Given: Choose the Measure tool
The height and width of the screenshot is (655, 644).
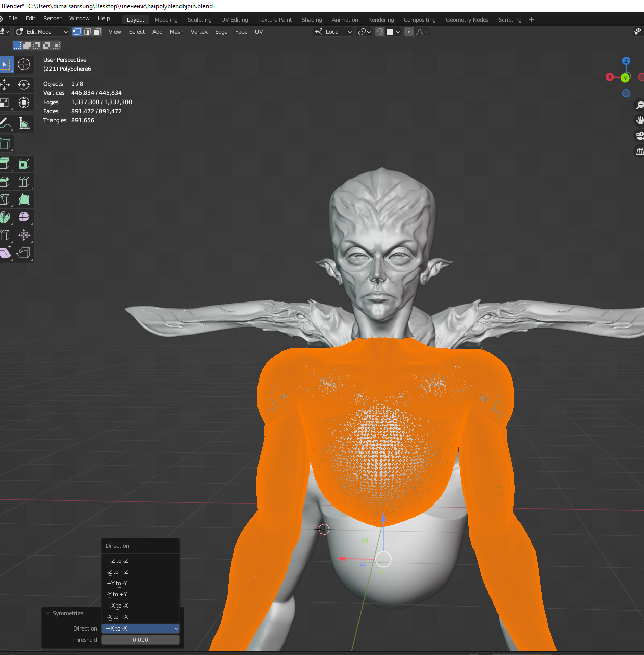Looking at the screenshot, I should (x=24, y=123).
